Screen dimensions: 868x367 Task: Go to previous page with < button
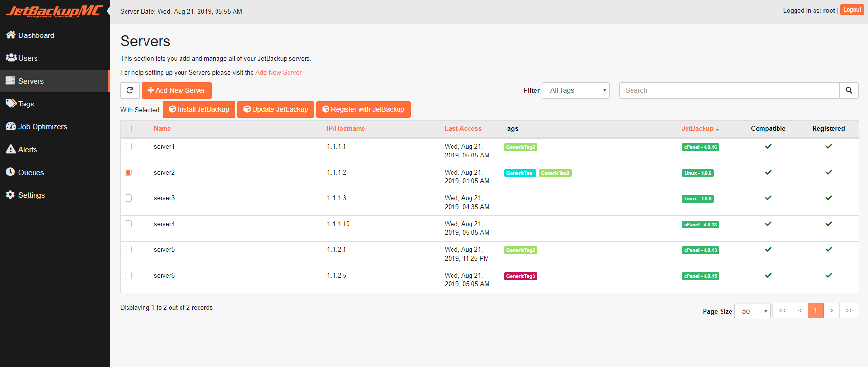tap(800, 311)
